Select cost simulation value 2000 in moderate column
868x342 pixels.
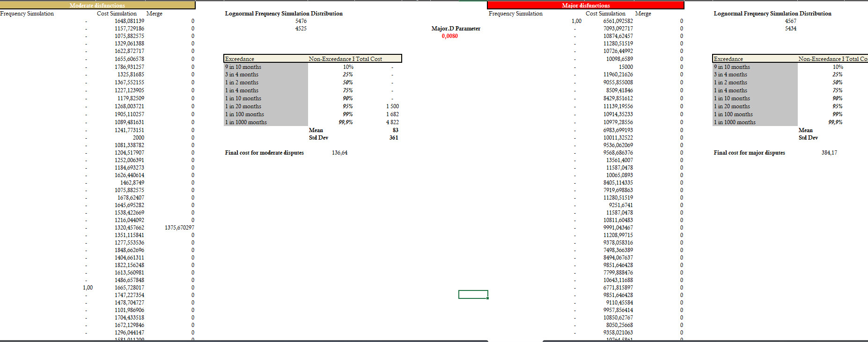pos(138,138)
